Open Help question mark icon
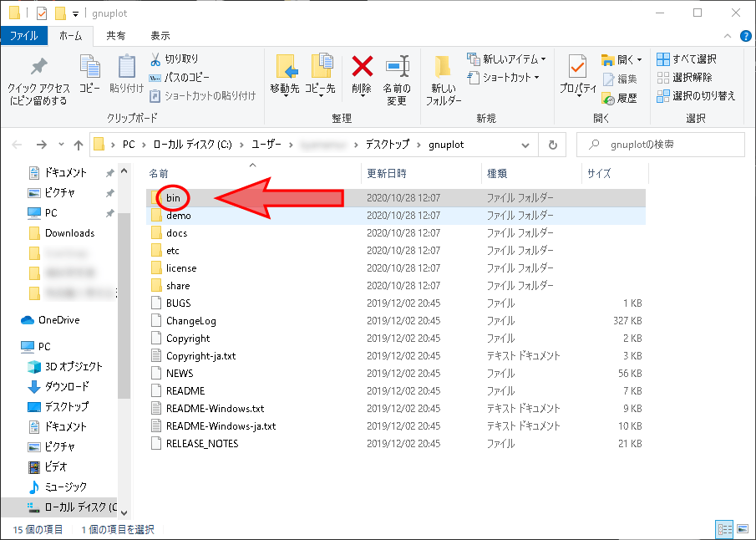Viewport: 756px width, 540px height. (x=745, y=36)
